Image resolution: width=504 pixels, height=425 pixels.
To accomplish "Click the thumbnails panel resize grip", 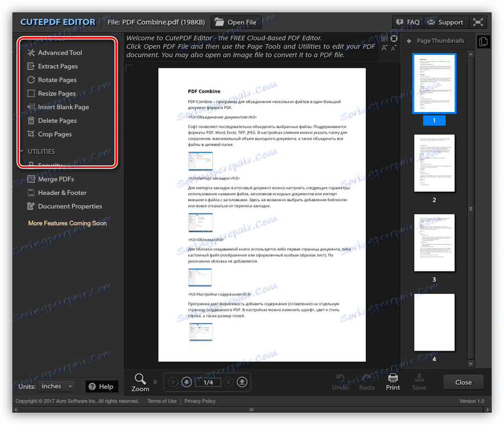I will (470, 209).
